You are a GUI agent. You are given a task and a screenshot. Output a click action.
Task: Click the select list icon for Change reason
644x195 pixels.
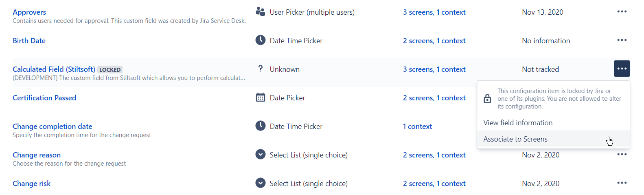[x=261, y=154]
